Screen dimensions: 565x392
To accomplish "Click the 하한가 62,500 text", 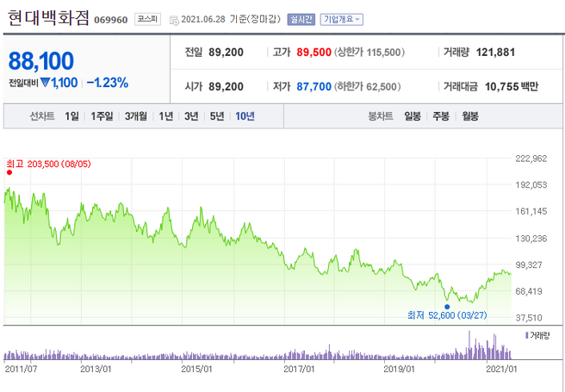I will click(367, 86).
